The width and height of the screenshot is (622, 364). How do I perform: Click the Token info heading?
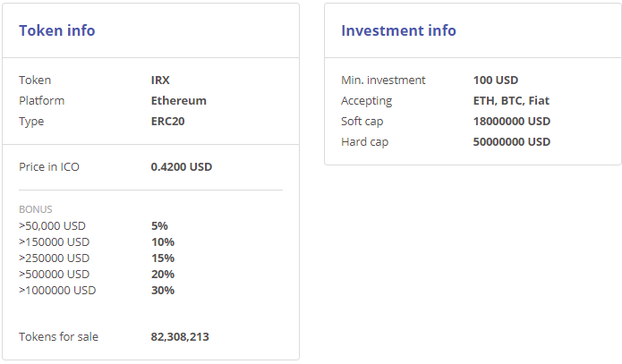point(57,30)
